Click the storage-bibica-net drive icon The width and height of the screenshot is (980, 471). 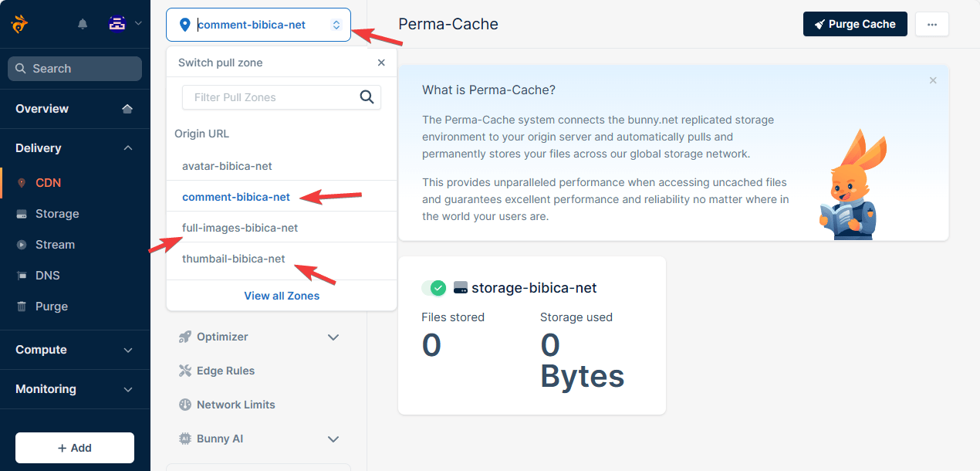(461, 288)
